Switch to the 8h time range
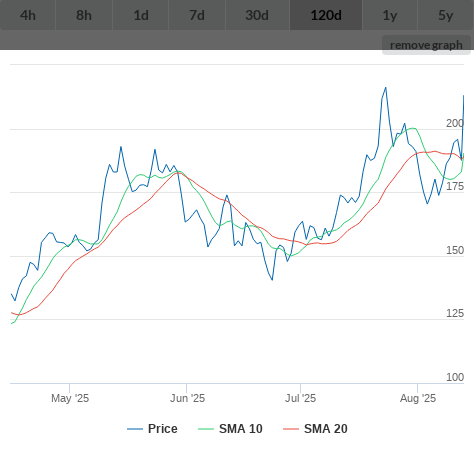Viewport: 474px width, 455px height. [x=84, y=15]
